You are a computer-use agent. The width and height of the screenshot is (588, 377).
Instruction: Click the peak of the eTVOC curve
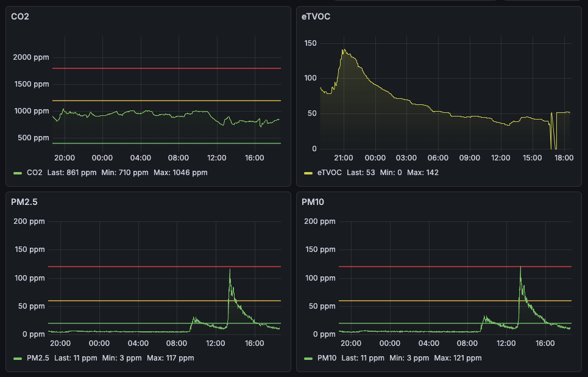344,50
